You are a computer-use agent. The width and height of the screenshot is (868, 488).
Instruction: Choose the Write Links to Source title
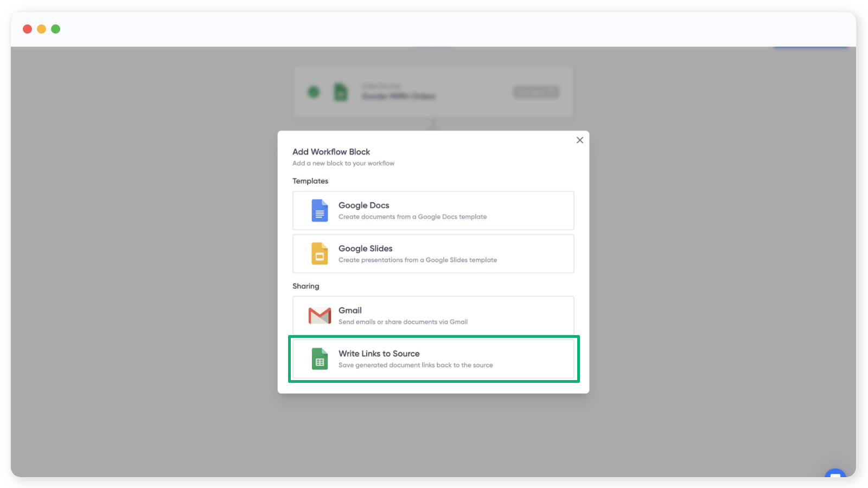[x=379, y=354]
